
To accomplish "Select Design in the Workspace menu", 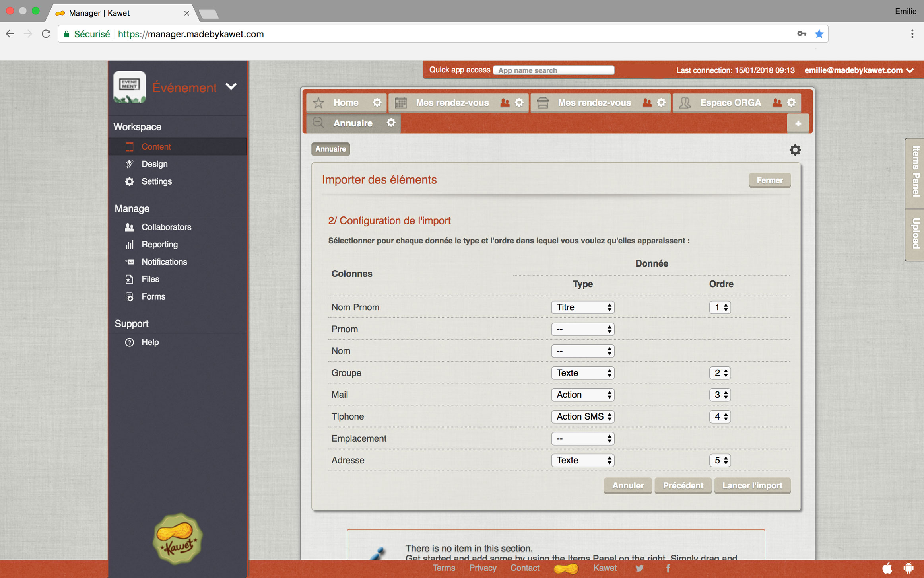I will pos(154,164).
